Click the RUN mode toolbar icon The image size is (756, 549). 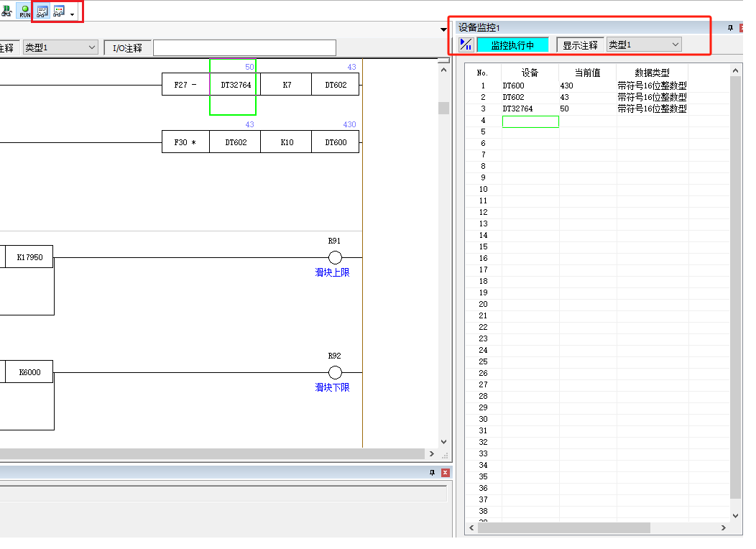[25, 11]
